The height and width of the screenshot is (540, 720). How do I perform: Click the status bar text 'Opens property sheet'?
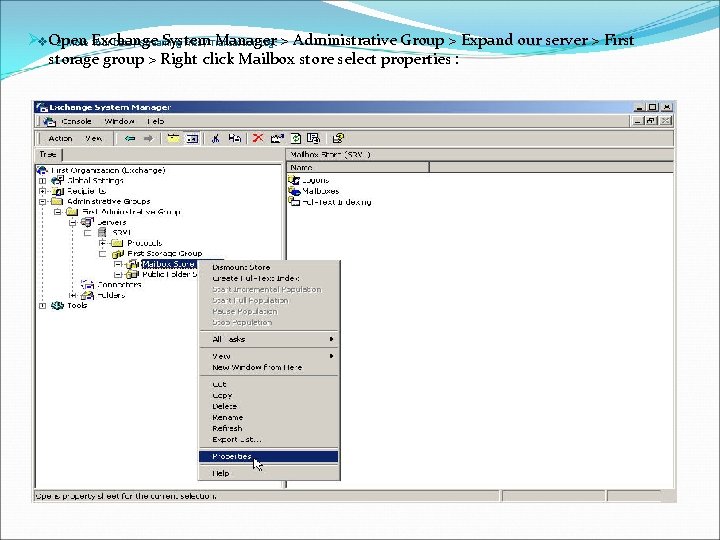pyautogui.click(x=126, y=496)
